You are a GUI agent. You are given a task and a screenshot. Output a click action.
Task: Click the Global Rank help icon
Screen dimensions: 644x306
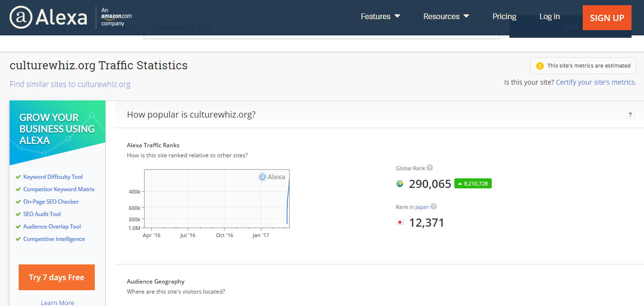429,168
